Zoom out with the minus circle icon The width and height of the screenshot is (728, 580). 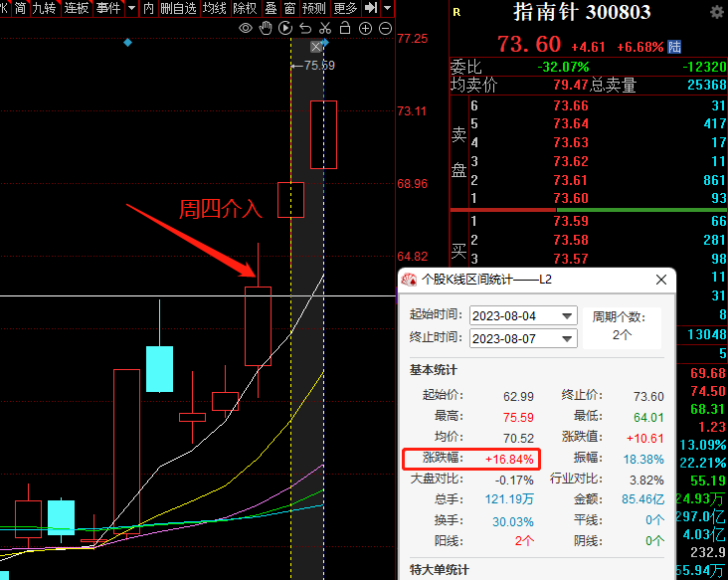pyautogui.click(x=385, y=28)
